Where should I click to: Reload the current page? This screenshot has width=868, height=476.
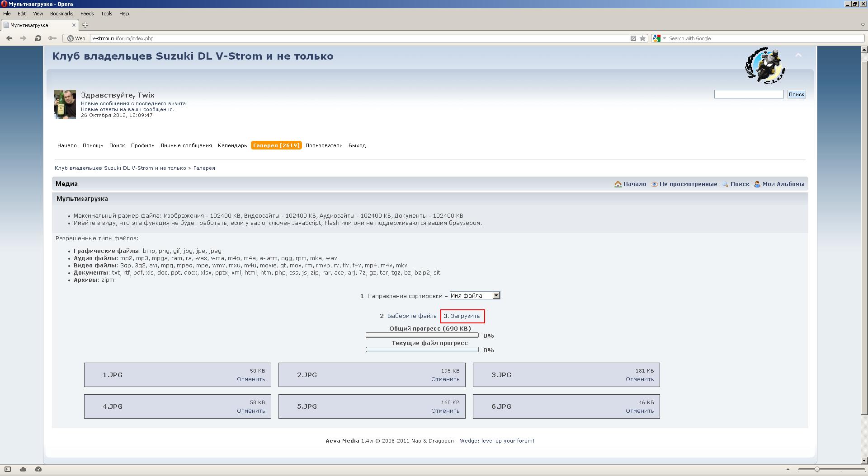point(38,38)
